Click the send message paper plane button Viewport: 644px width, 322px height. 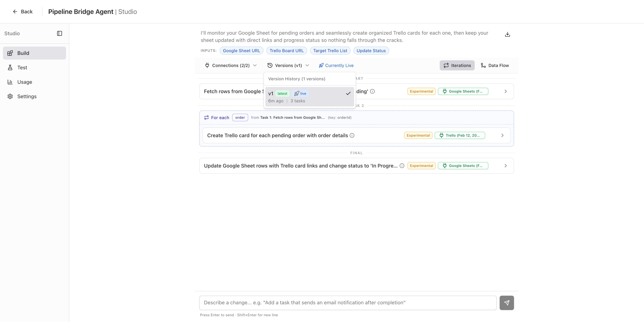[x=507, y=303]
